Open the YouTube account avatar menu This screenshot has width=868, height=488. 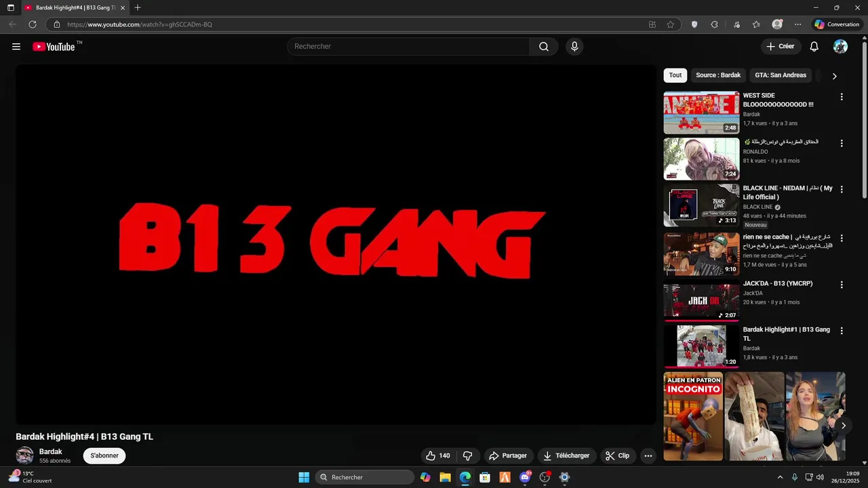click(x=840, y=47)
